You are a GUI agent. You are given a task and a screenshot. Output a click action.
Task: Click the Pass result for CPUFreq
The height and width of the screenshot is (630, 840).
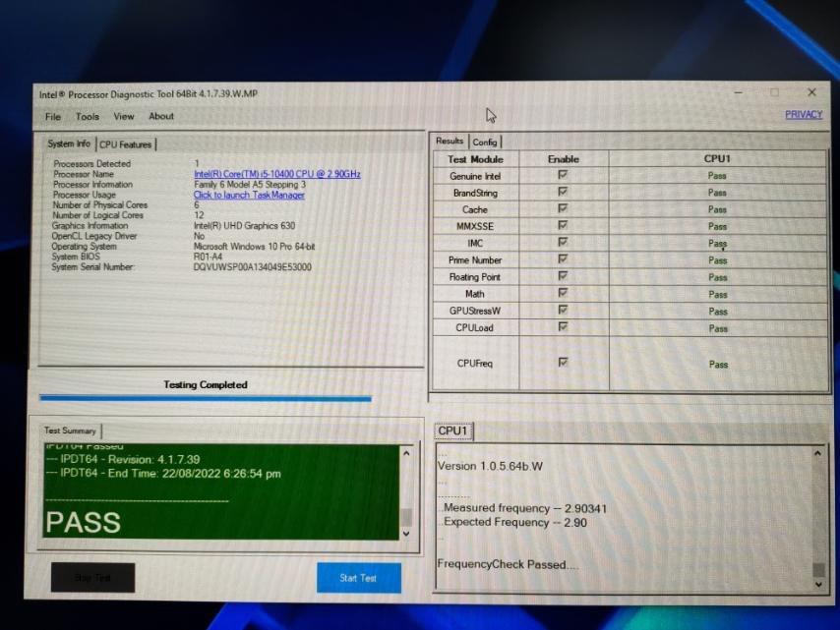click(x=718, y=365)
